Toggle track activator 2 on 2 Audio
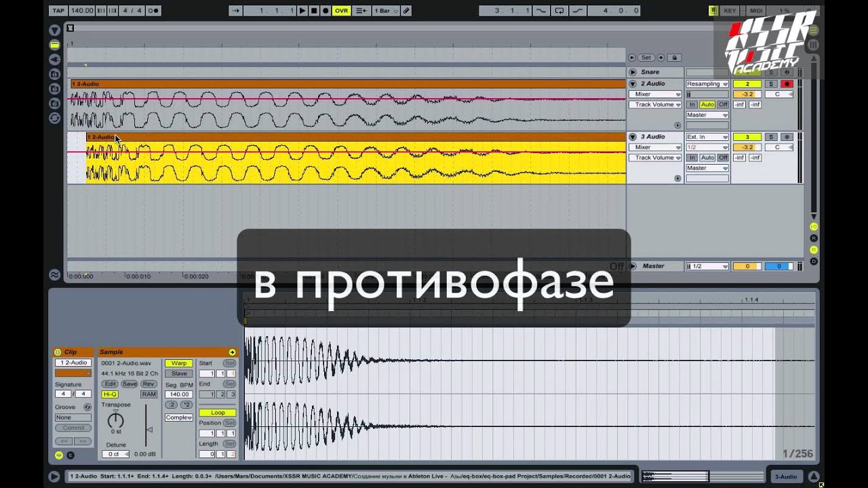The height and width of the screenshot is (488, 868). (x=747, y=84)
